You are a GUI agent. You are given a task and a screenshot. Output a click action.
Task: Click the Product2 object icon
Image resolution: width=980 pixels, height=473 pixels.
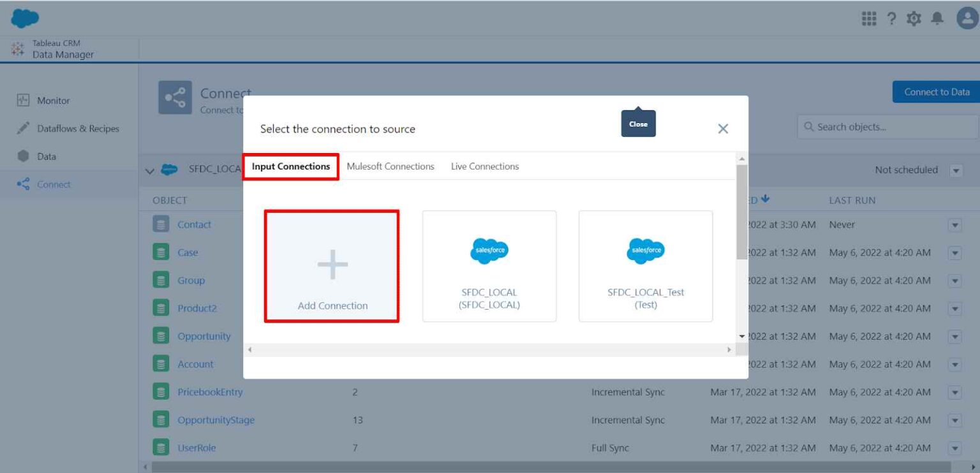tap(160, 308)
